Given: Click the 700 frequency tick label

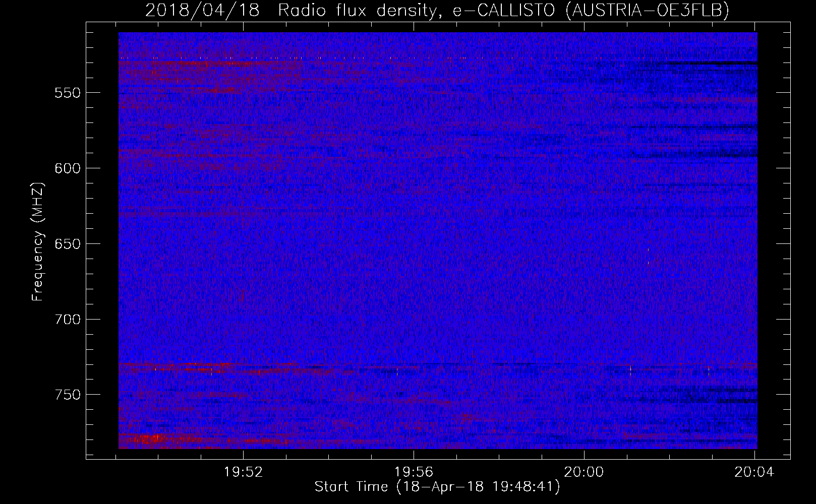Looking at the screenshot, I should coord(68,320).
